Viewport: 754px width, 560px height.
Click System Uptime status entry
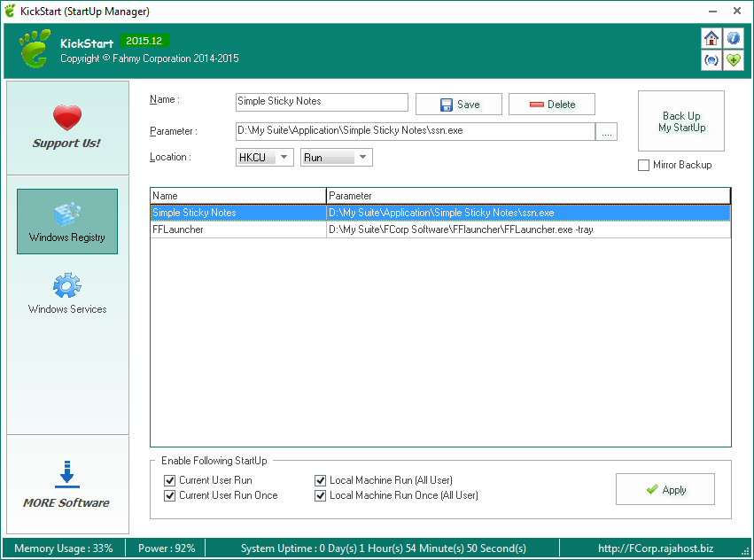coord(384,548)
